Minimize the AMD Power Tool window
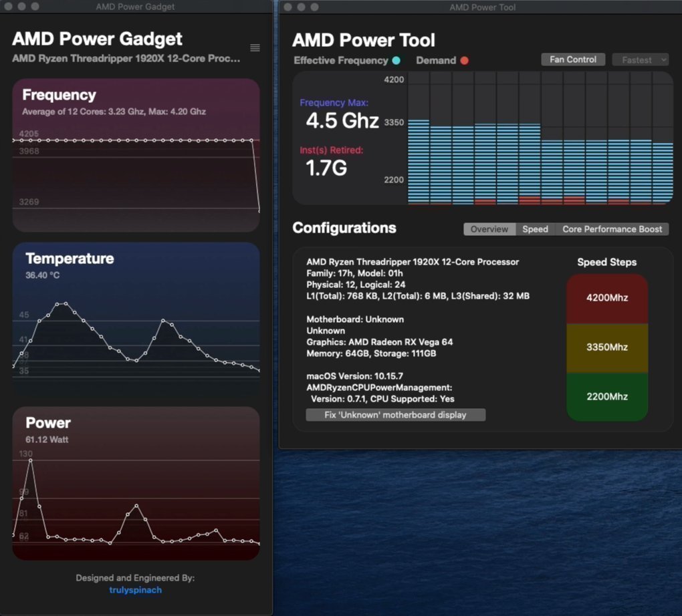The width and height of the screenshot is (682, 616). pyautogui.click(x=301, y=7)
